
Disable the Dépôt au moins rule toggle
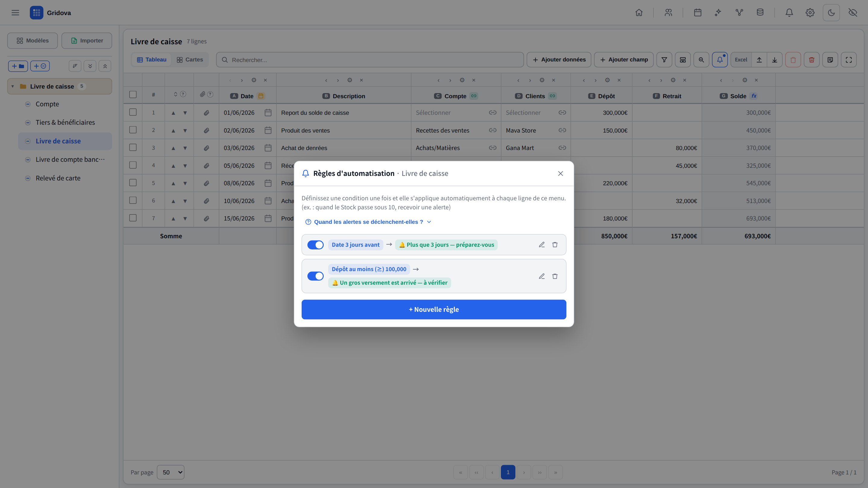[315, 276]
